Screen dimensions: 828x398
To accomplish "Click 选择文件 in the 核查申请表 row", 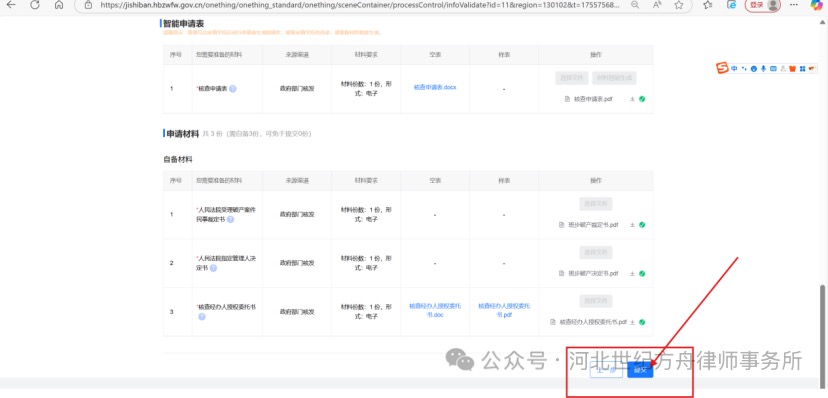I will pyautogui.click(x=572, y=78).
